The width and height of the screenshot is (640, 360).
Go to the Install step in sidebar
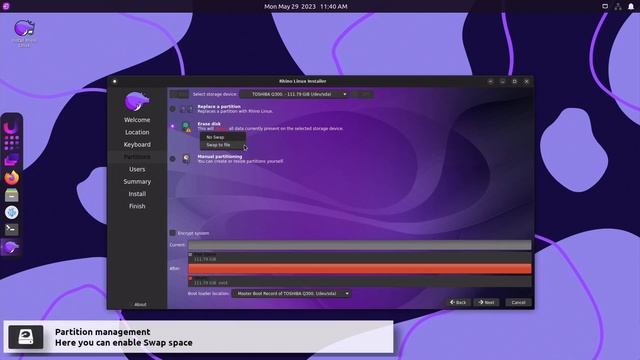click(x=137, y=194)
